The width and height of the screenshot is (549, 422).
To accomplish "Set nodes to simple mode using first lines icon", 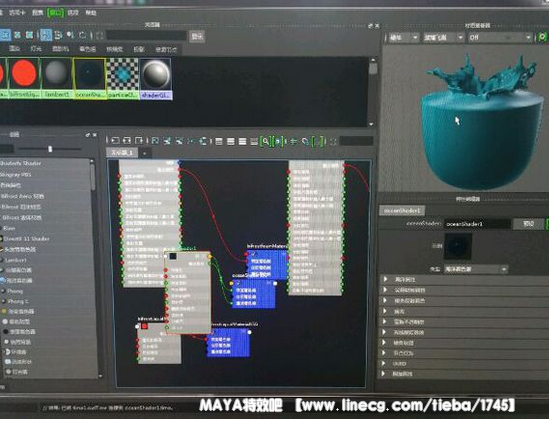I will pos(219,141).
